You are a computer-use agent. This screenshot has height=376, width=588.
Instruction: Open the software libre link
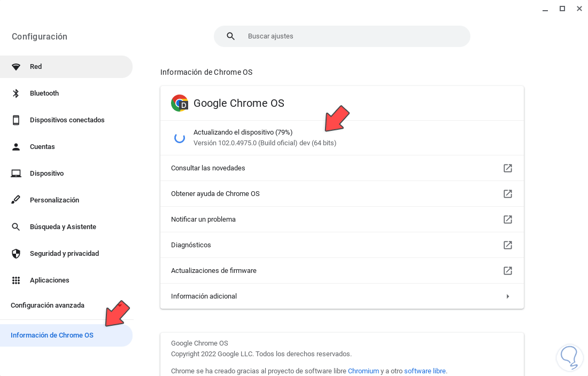[x=425, y=371]
